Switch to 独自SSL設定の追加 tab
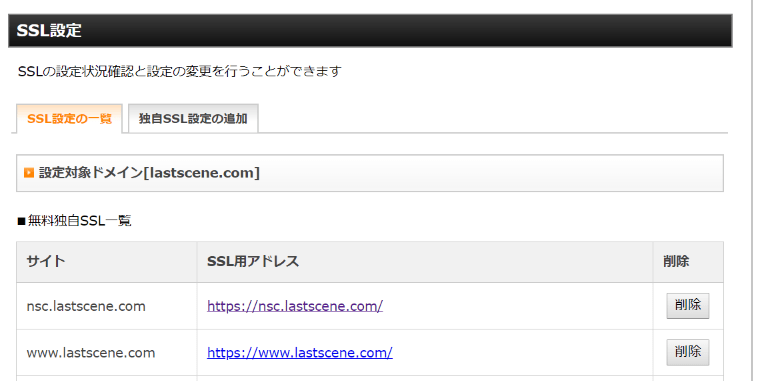Viewport: 758px width, 381px height. (193, 118)
